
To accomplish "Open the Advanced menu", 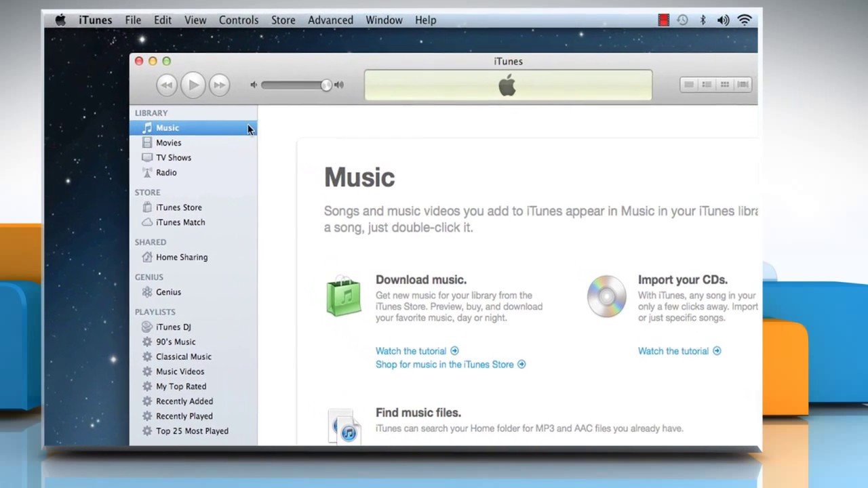I will pyautogui.click(x=330, y=20).
